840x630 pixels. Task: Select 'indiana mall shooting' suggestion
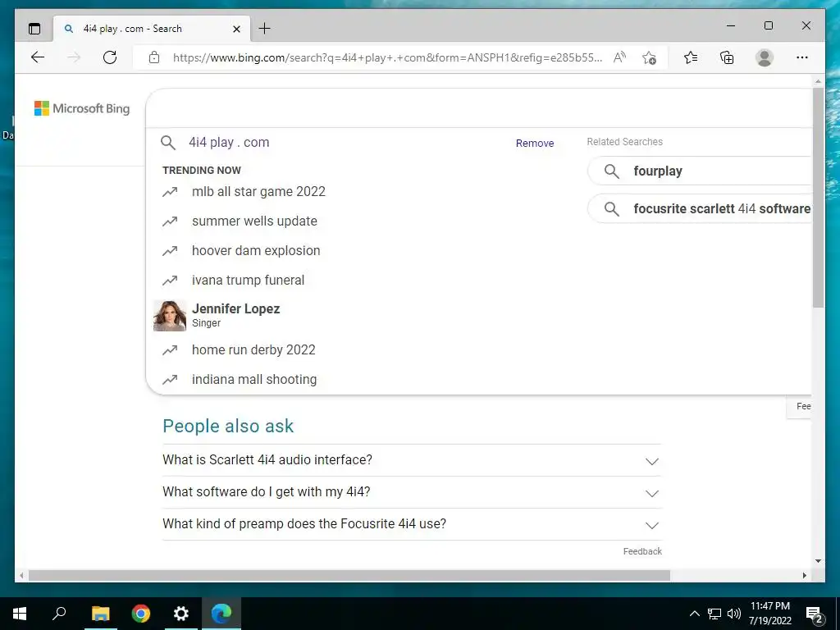(x=254, y=379)
